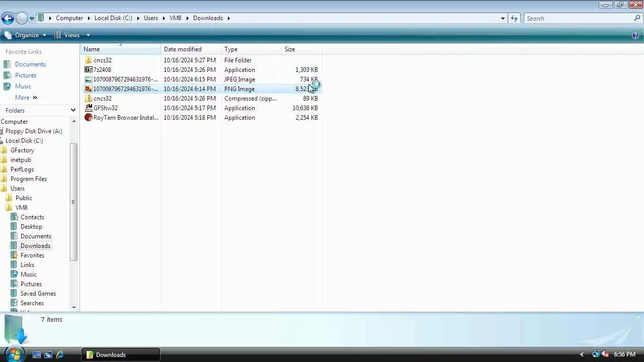Click the network tray icon
644x362 pixels.
point(596,355)
